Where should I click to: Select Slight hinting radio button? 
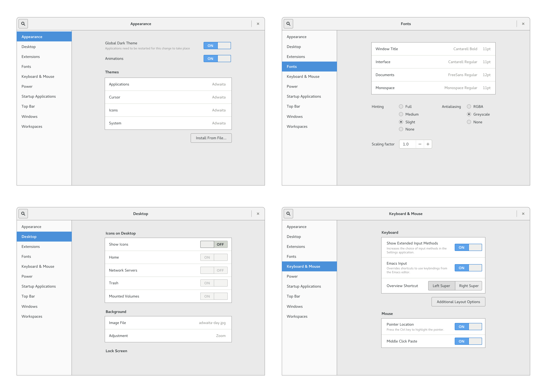click(401, 122)
